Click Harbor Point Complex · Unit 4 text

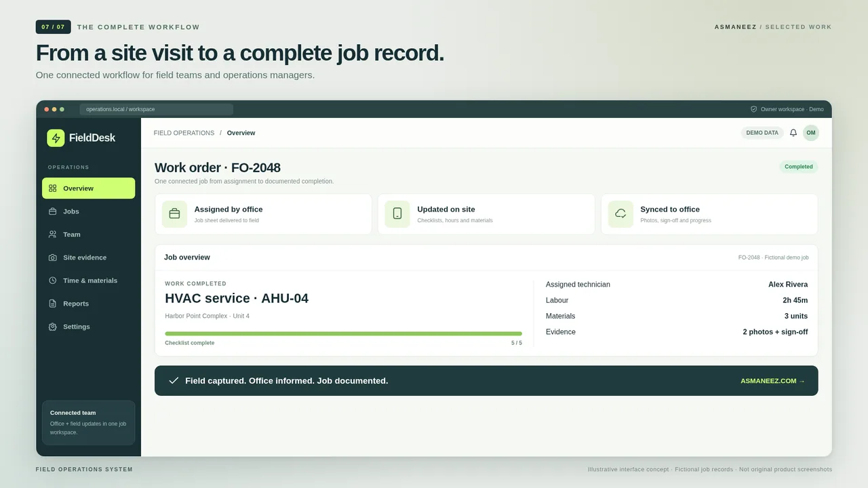pyautogui.click(x=207, y=316)
